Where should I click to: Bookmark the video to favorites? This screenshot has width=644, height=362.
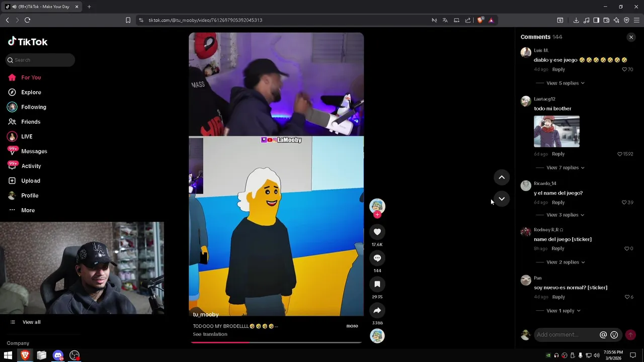(x=377, y=284)
